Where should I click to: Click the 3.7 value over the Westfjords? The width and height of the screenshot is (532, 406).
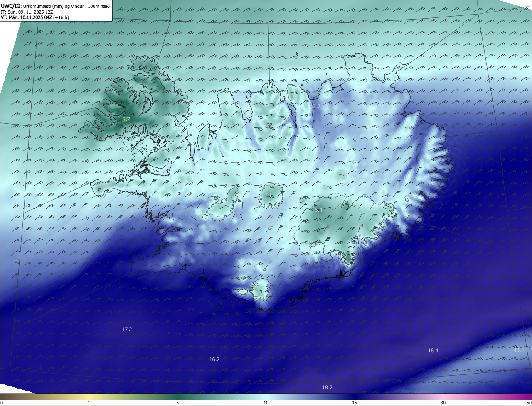126,119
